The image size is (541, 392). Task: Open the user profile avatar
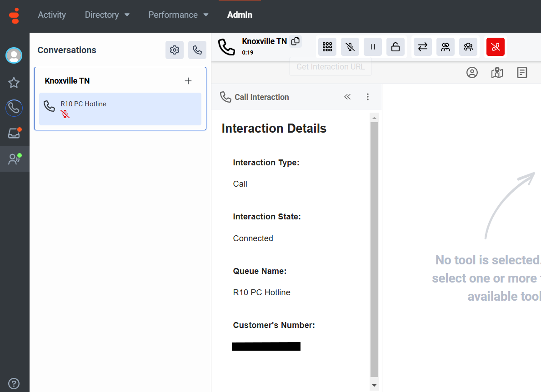14,55
